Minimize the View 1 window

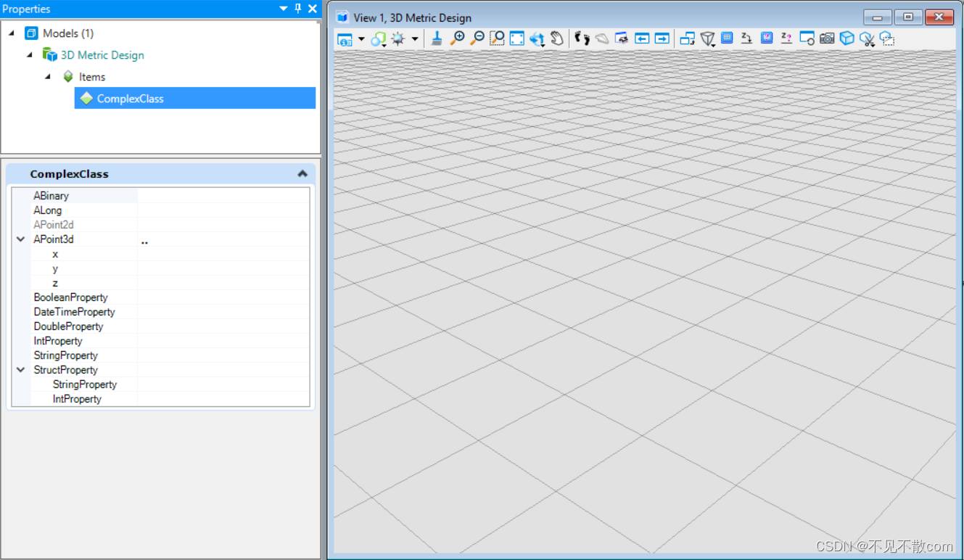click(878, 17)
